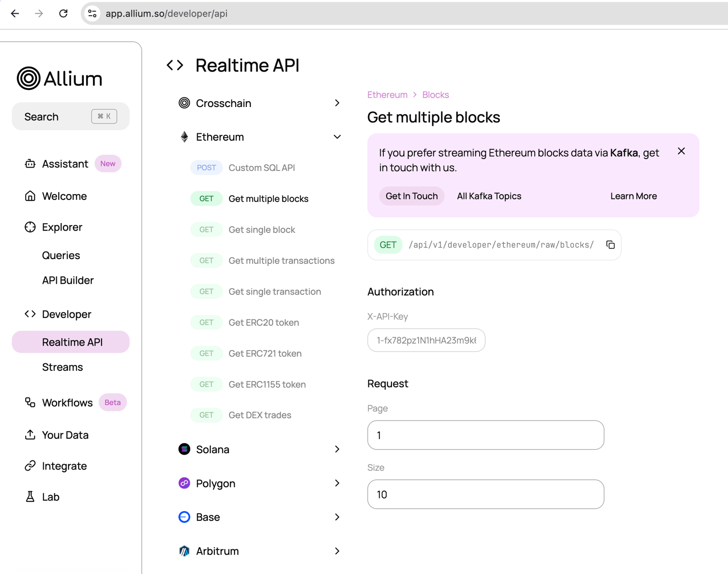
Task: Reload the page with refresh icon
Action: pos(63,13)
